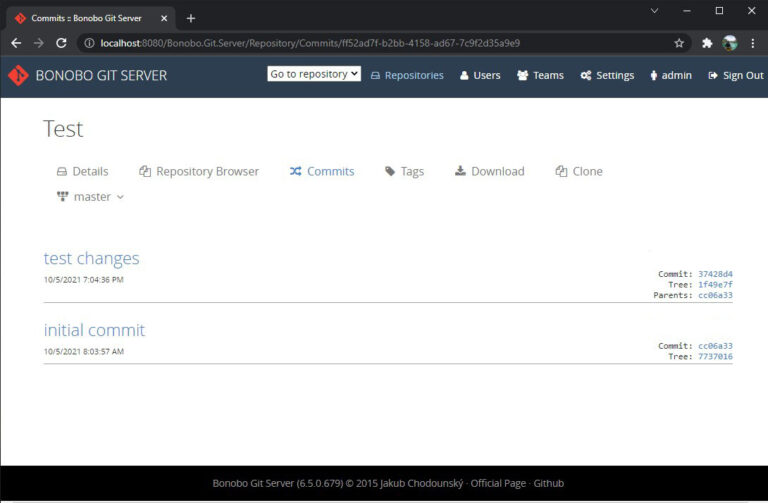Go forward in the browser

39,43
